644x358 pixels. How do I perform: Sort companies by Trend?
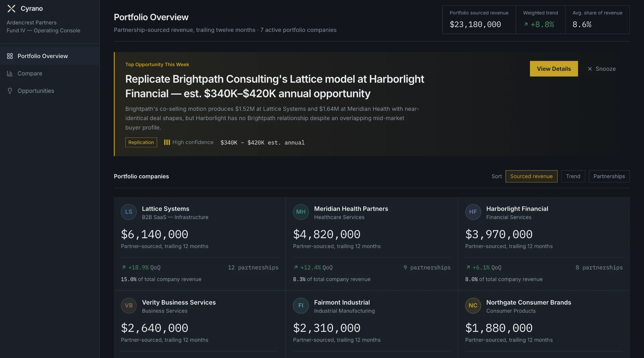tap(573, 176)
